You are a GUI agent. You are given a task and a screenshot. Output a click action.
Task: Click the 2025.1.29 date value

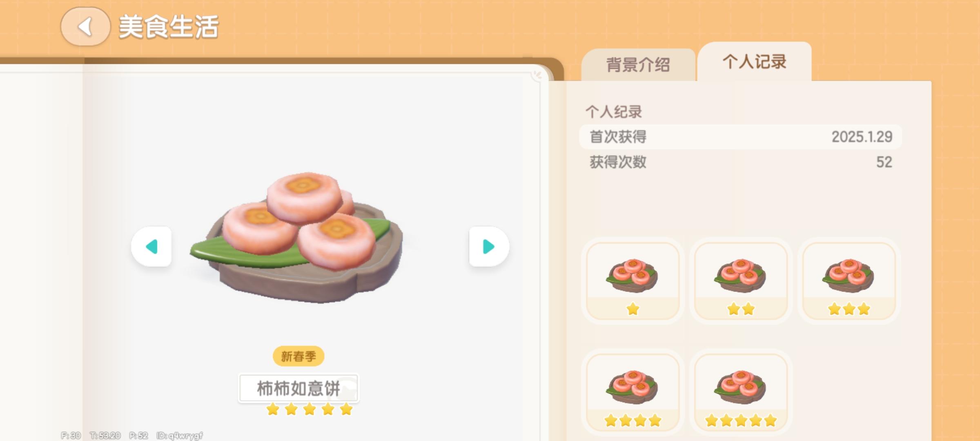[862, 137]
